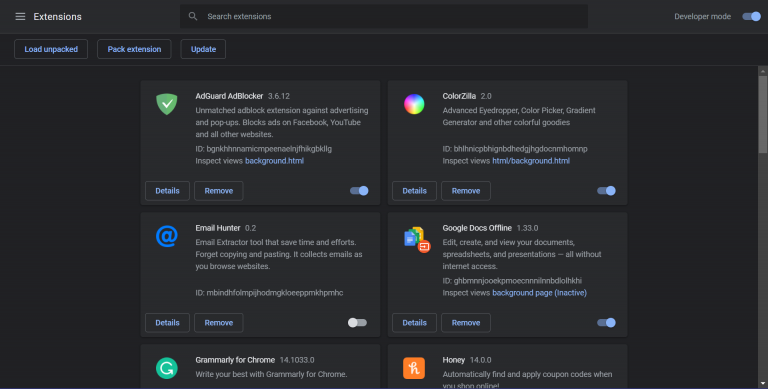The image size is (768, 389).
Task: Open ColorZilla html/background.html inspect view
Action: click(531, 161)
